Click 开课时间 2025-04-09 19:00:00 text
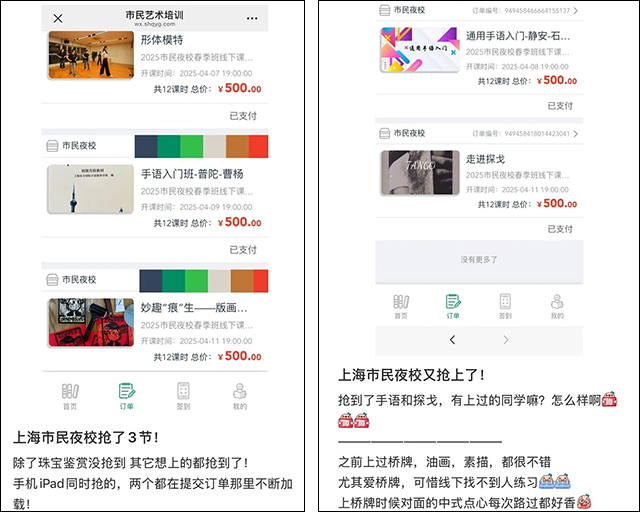This screenshot has width=640, height=512. click(196, 207)
